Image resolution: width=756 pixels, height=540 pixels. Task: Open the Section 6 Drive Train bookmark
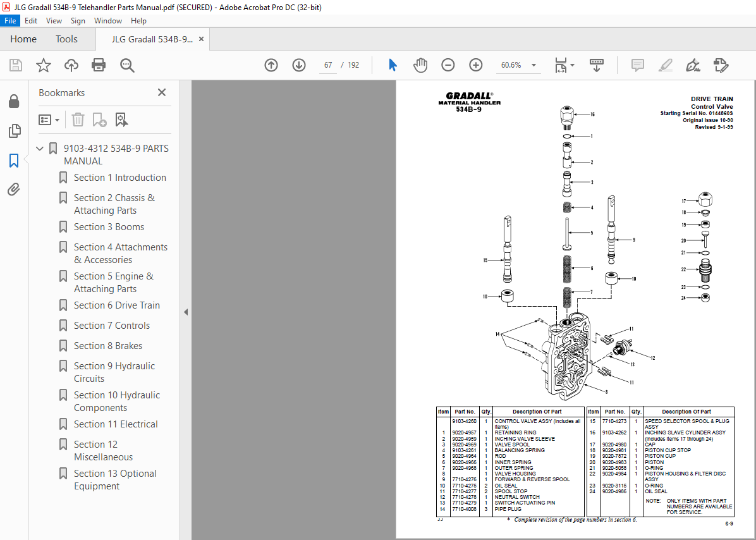coord(114,305)
